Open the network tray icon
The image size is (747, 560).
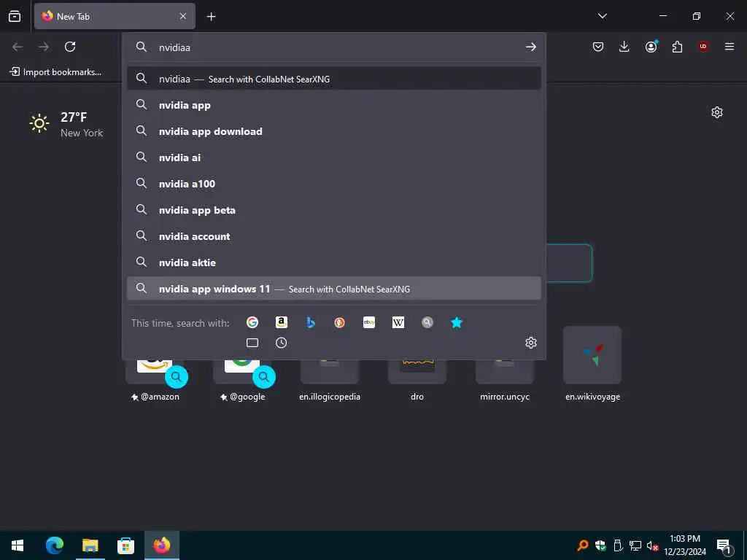click(635, 545)
